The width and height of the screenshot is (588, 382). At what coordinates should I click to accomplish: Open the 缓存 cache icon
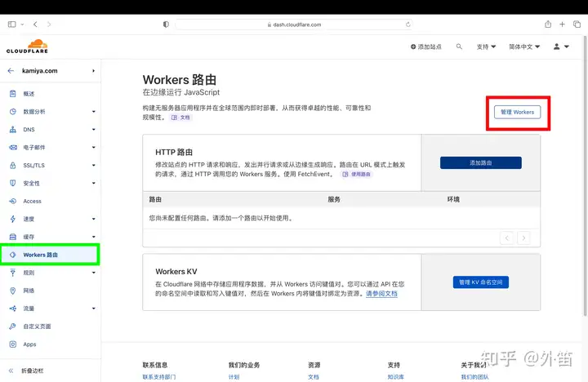[x=13, y=237]
